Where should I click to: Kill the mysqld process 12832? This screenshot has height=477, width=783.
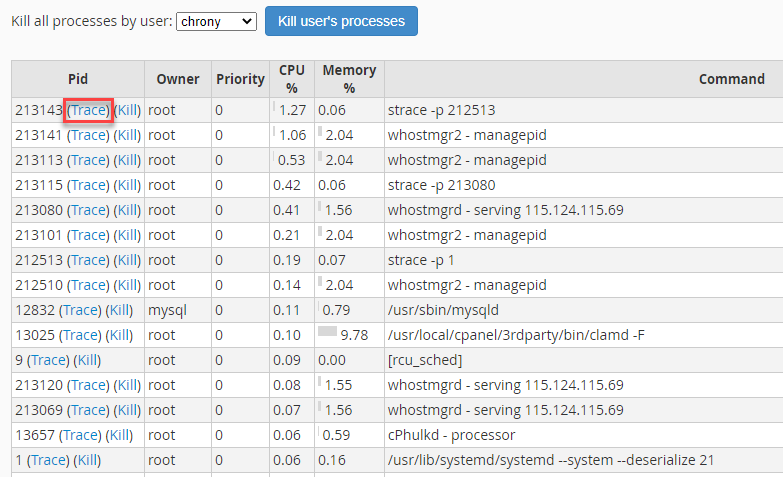119,310
